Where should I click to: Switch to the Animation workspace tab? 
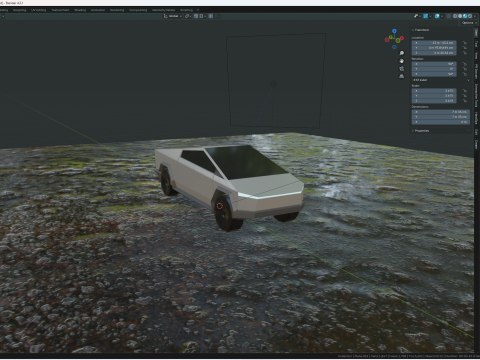[x=98, y=10]
